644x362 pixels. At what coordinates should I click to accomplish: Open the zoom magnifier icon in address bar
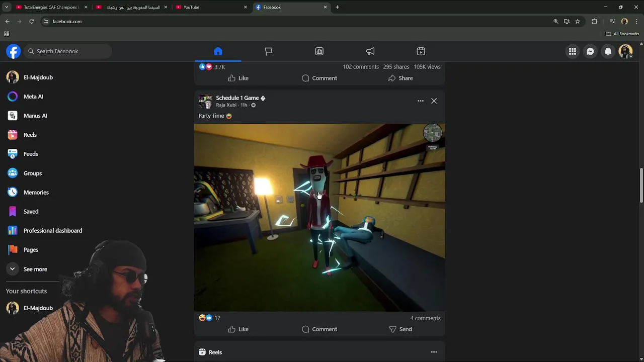click(555, 21)
